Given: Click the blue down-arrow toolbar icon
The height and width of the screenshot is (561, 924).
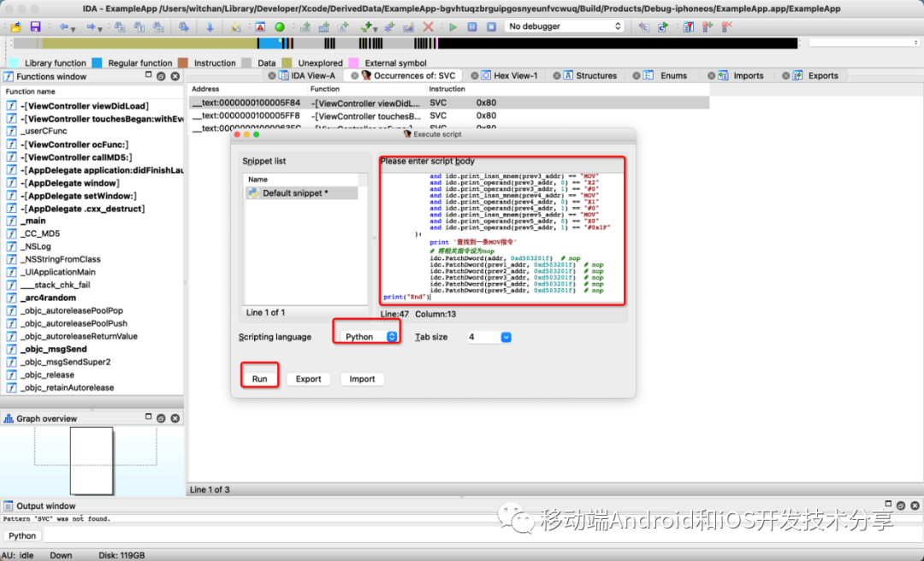Looking at the screenshot, I should tap(210, 27).
